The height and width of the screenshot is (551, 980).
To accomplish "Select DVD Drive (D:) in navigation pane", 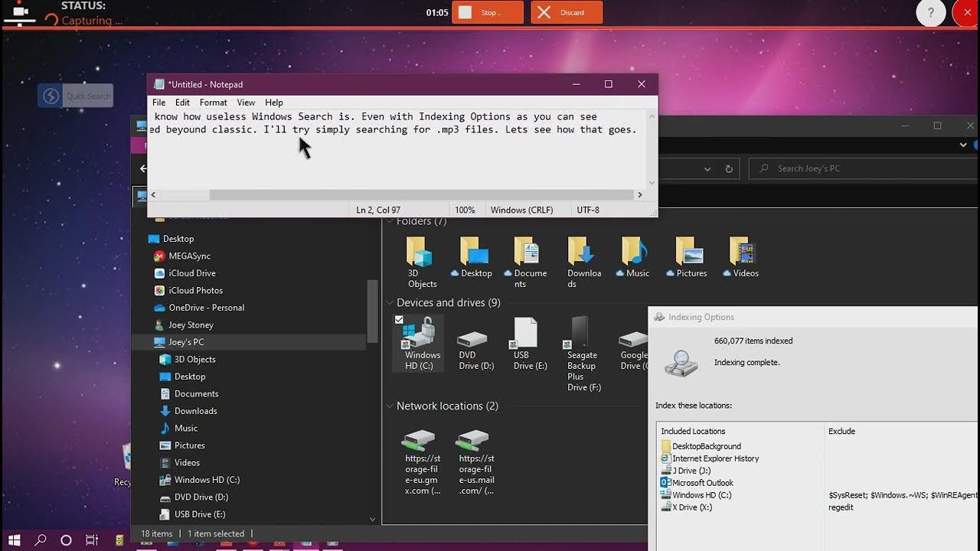I will point(192,497).
